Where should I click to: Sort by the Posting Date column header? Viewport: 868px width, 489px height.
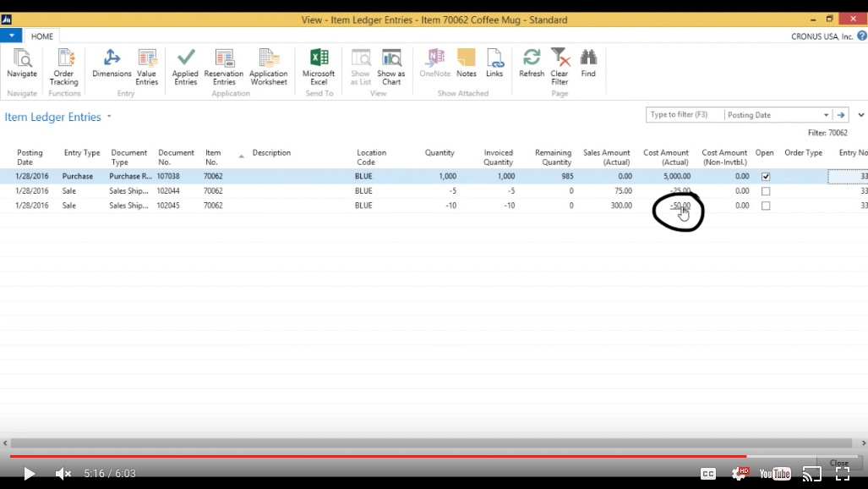[30, 157]
